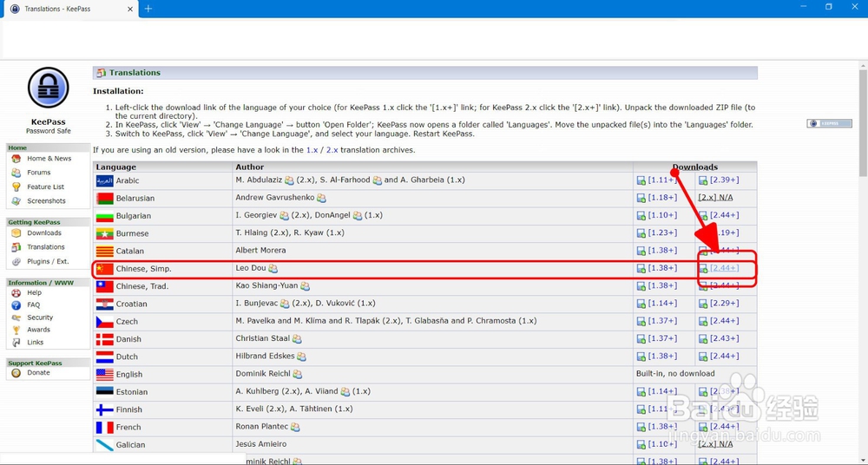This screenshot has height=465, width=868.
Task: Download Arabic 1.11+ translation
Action: pyautogui.click(x=662, y=180)
